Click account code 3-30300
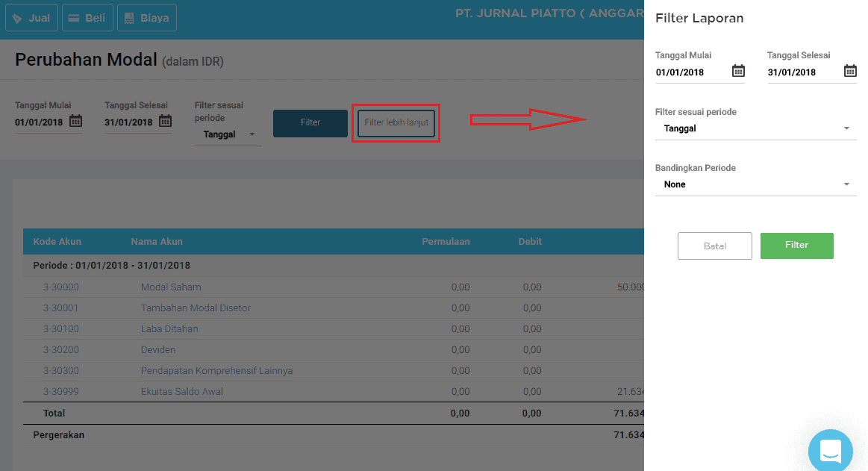868x471 pixels. point(61,371)
